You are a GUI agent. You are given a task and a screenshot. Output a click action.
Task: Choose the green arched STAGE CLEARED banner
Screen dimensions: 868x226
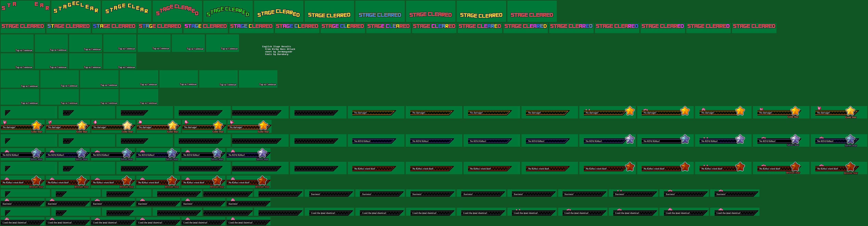(228, 11)
